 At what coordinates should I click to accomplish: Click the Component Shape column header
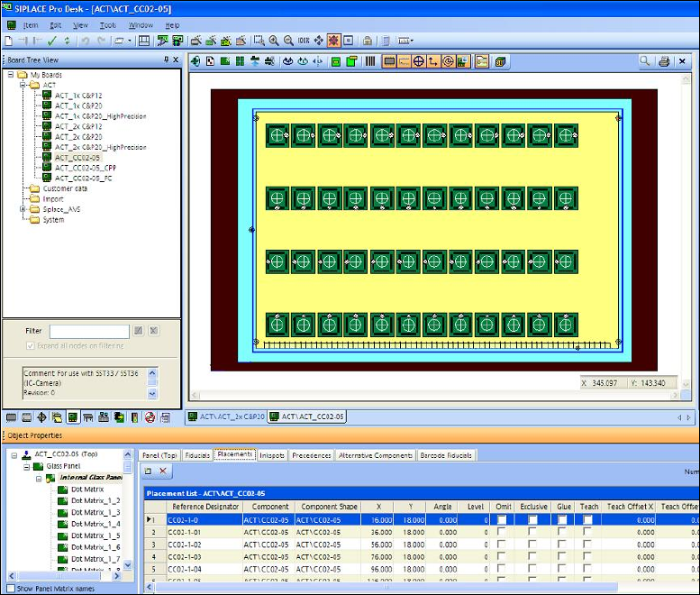329,507
